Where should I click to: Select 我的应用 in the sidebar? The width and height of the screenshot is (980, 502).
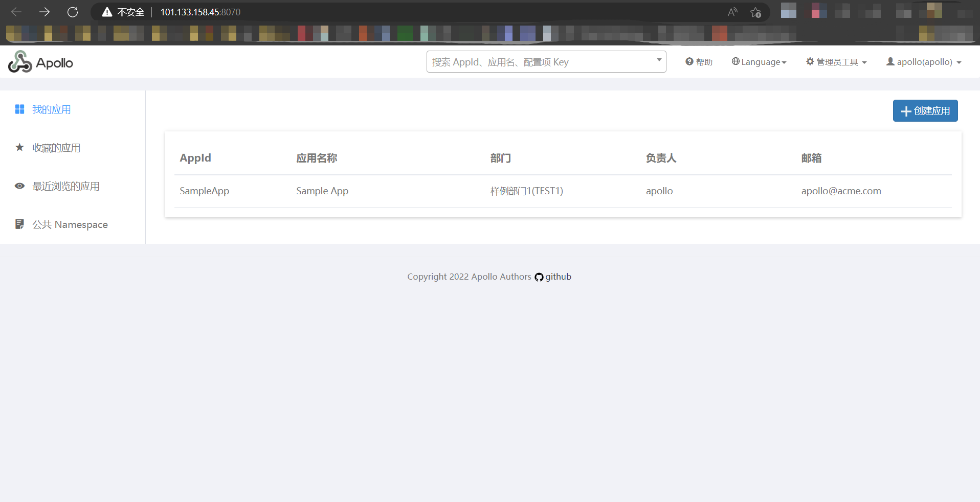pos(51,109)
